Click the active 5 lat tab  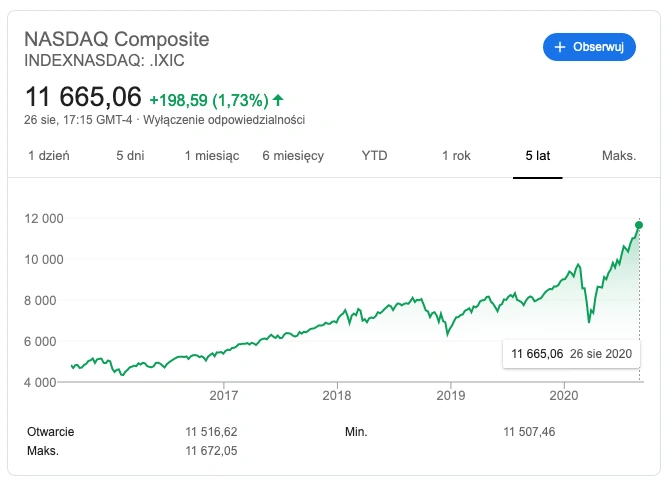pyautogui.click(x=537, y=156)
